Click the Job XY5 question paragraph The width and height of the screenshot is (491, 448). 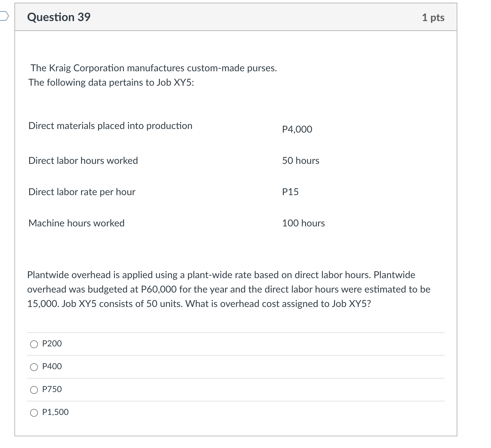tap(229, 289)
